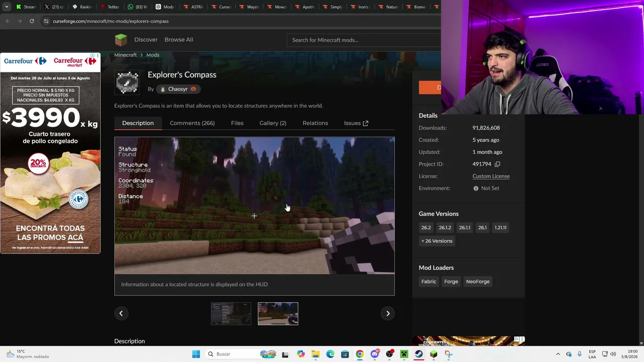This screenshot has width=644, height=362.
Task: Open the Files tab
Action: 237,123
